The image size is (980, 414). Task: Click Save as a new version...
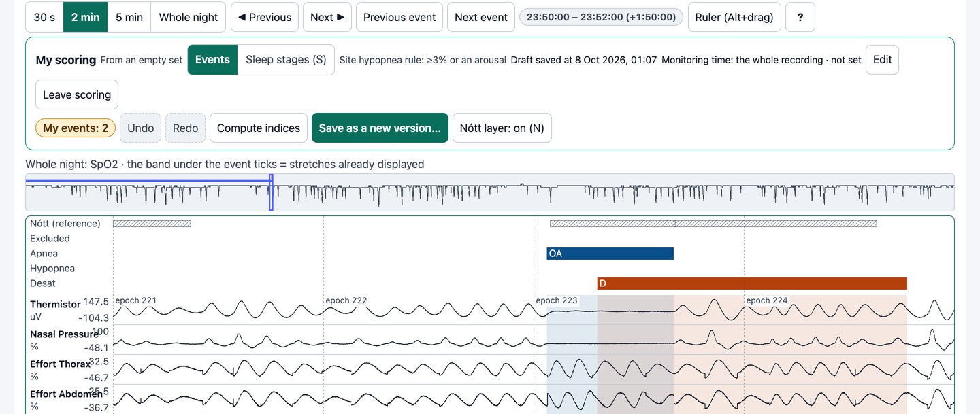[380, 128]
